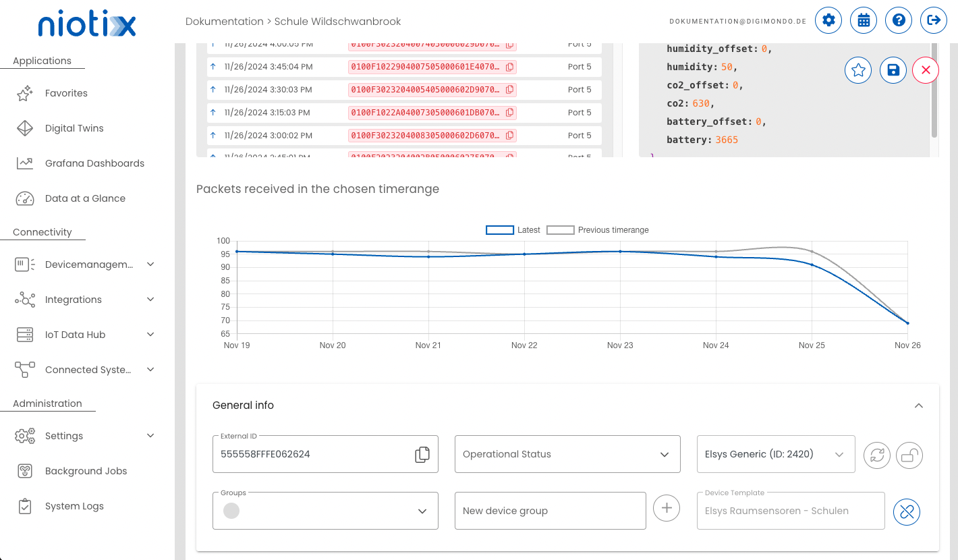Click the help question mark icon

(x=899, y=20)
